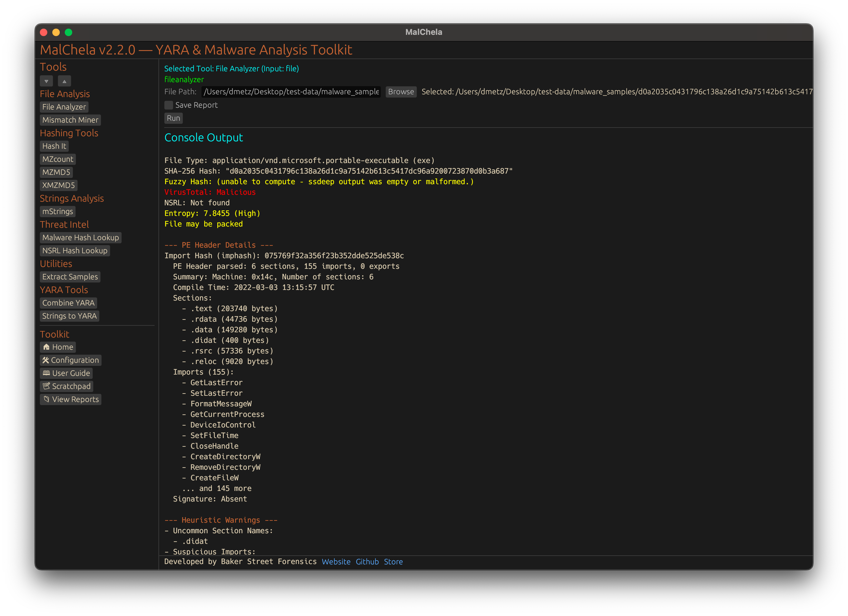Open Configuration with the tools icon
Viewport: 848px width, 616px height.
[71, 360]
